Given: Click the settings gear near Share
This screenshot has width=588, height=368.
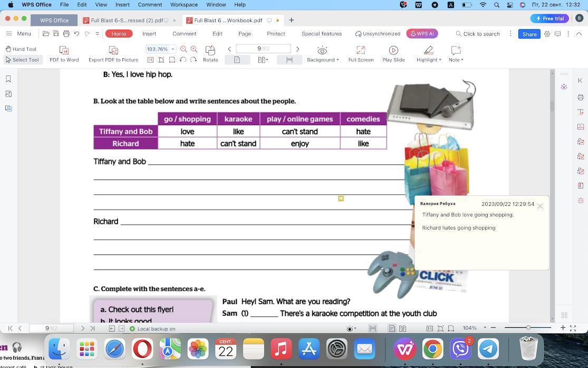Looking at the screenshot, I should [x=547, y=34].
